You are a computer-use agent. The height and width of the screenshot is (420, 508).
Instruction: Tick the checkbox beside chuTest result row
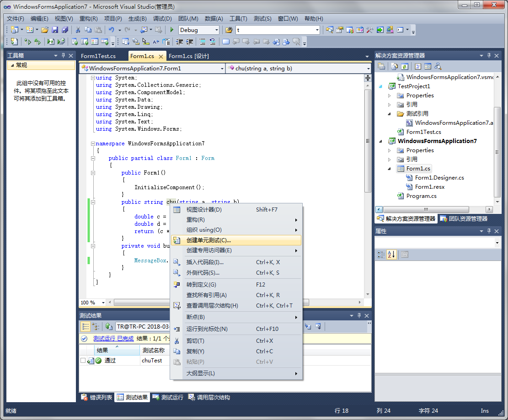tap(83, 361)
